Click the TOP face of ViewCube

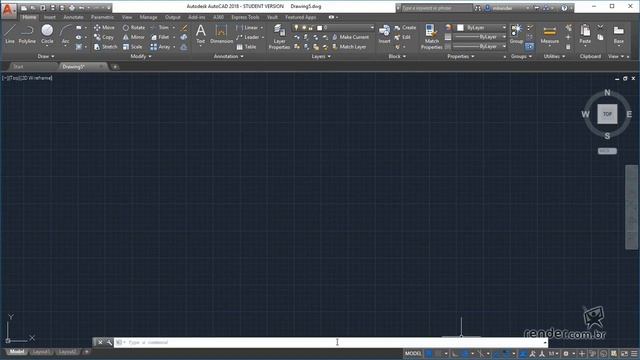(607, 114)
